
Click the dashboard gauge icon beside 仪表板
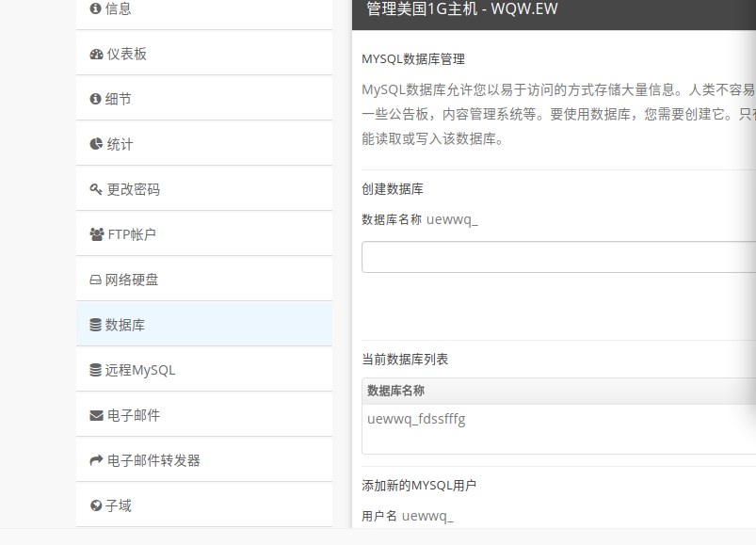click(96, 54)
